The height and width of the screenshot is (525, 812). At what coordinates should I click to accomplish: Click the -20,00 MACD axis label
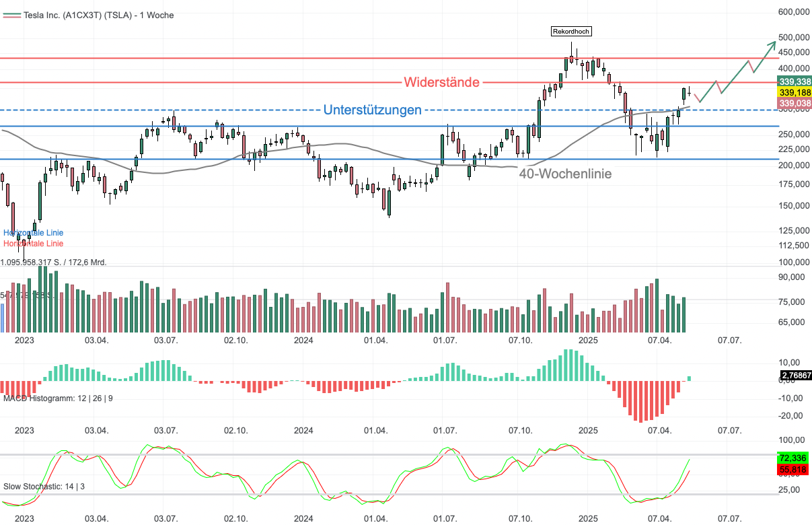click(x=789, y=415)
